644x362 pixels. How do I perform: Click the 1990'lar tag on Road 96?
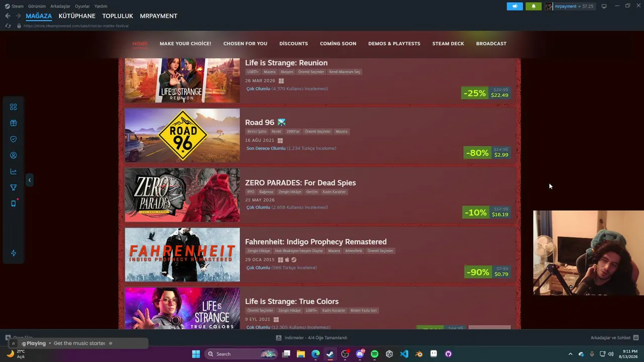[293, 132]
